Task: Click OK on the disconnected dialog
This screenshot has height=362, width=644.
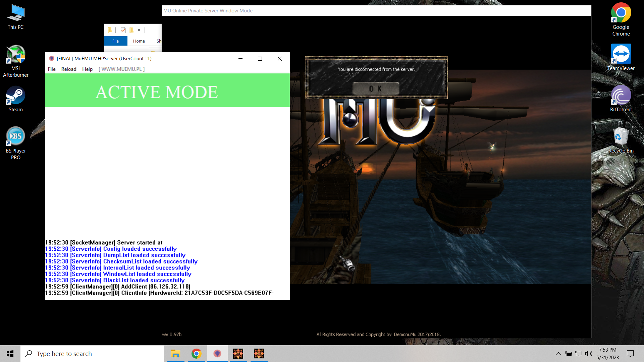Action: click(x=376, y=89)
